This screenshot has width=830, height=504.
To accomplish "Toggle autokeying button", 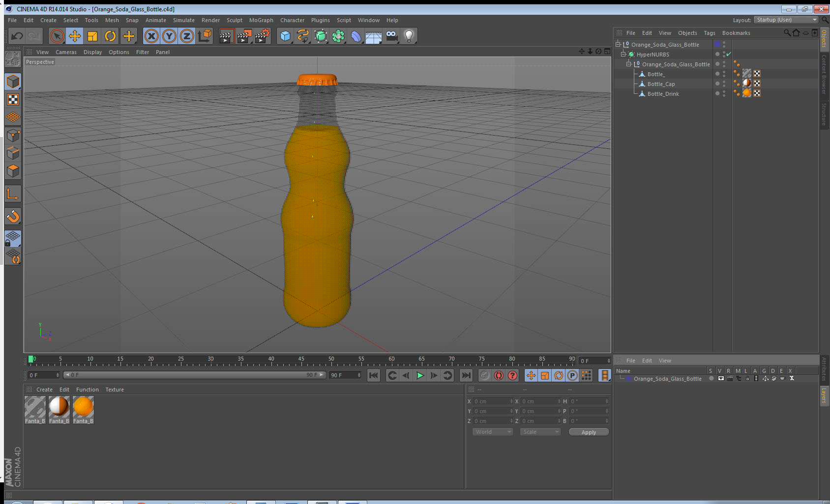I will click(x=499, y=375).
